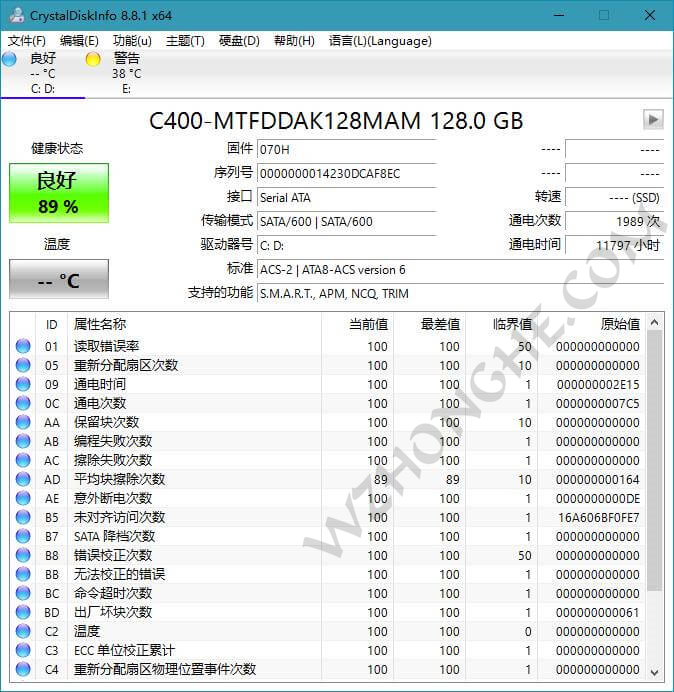Open the 帮助(H) menu

[294, 41]
